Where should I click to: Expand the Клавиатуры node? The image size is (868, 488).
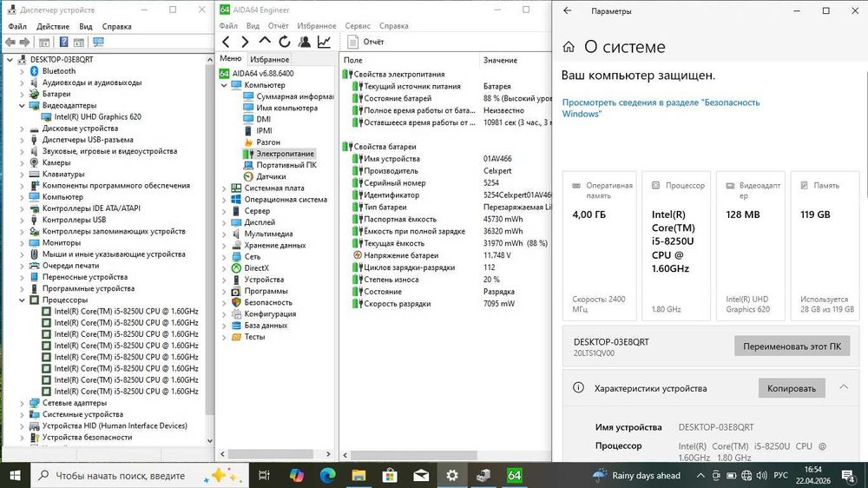(22, 174)
